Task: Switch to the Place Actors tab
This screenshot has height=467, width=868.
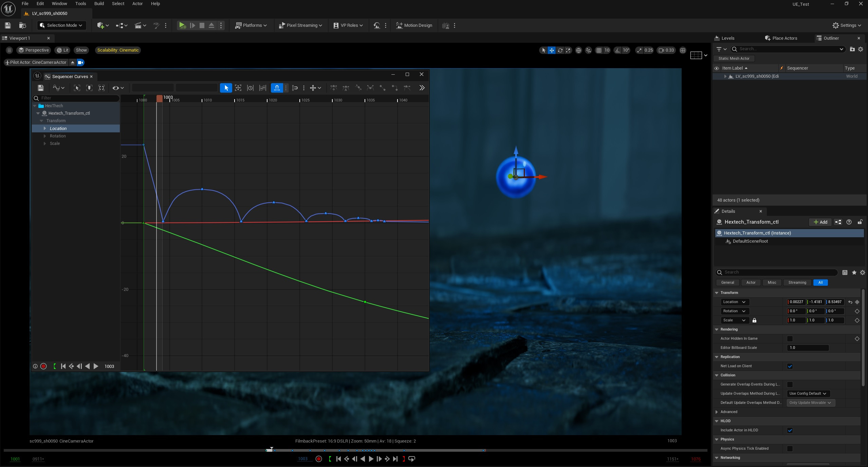Action: pyautogui.click(x=781, y=38)
